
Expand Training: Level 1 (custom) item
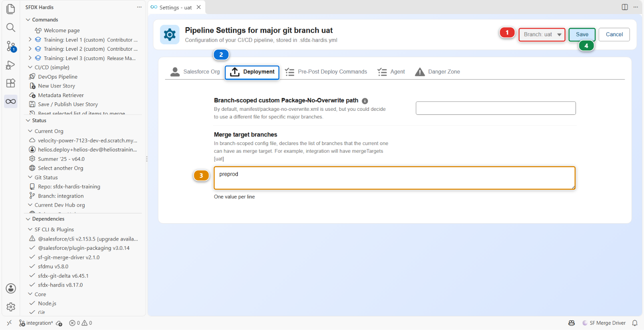(x=30, y=39)
